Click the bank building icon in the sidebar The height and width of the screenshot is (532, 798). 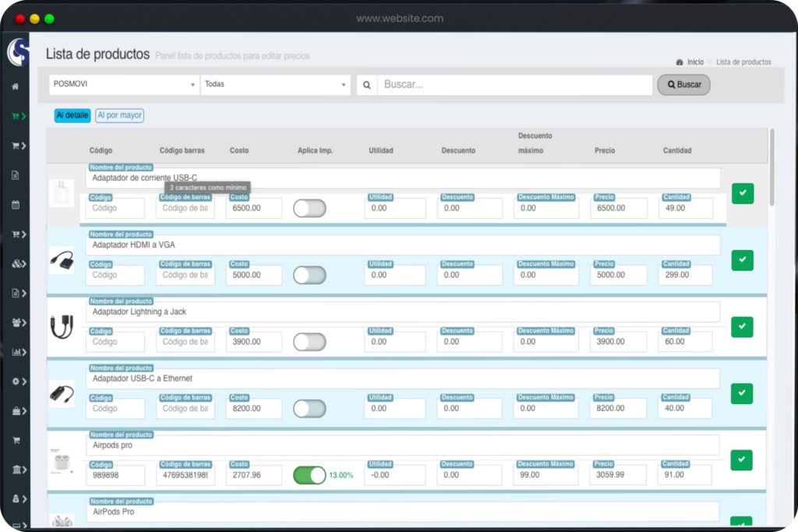tap(16, 470)
